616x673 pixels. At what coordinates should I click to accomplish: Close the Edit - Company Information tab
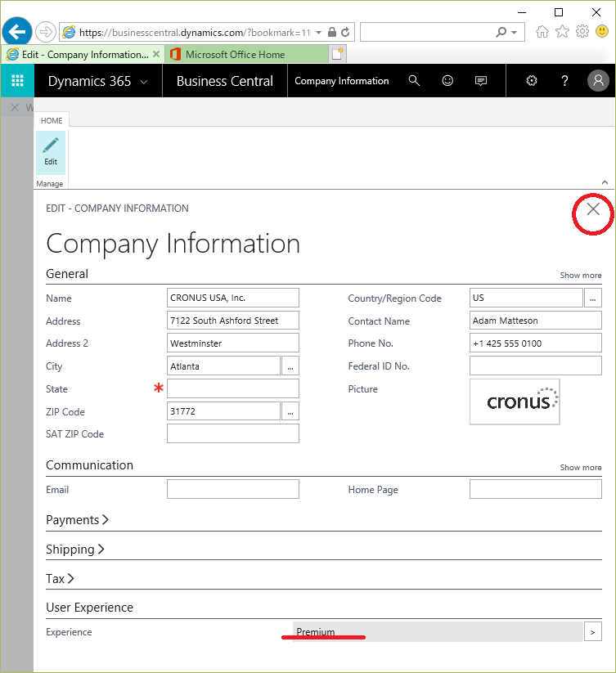click(156, 54)
